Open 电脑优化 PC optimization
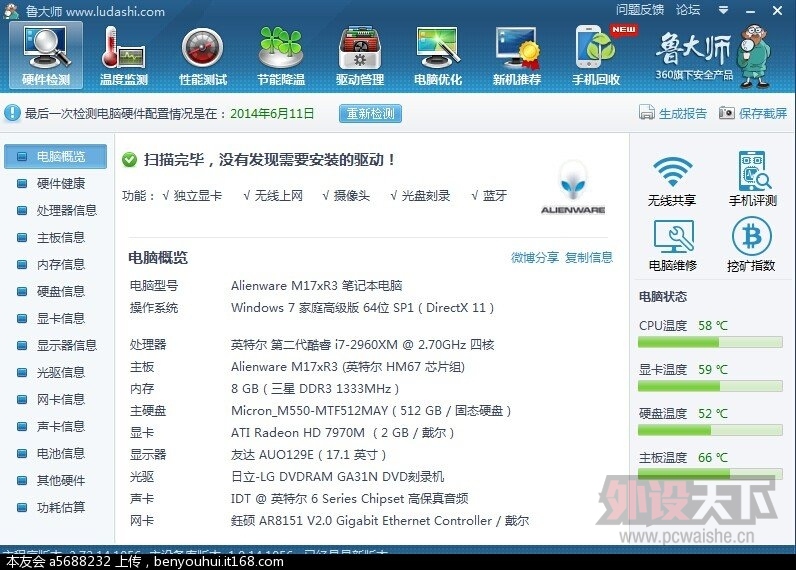The height and width of the screenshot is (570, 796). [438, 56]
